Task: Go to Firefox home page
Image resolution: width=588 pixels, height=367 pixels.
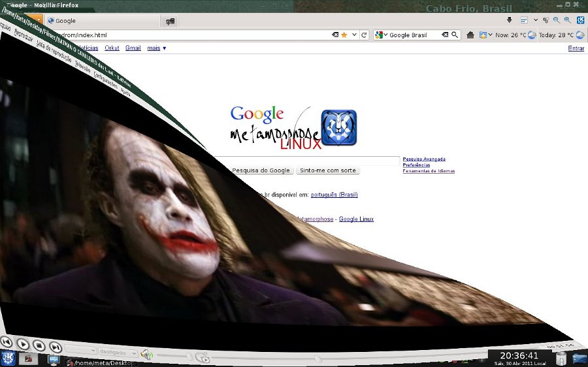Action: 470,35
